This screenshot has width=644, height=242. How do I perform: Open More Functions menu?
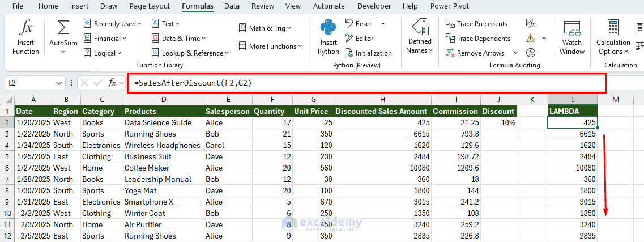[x=270, y=46]
